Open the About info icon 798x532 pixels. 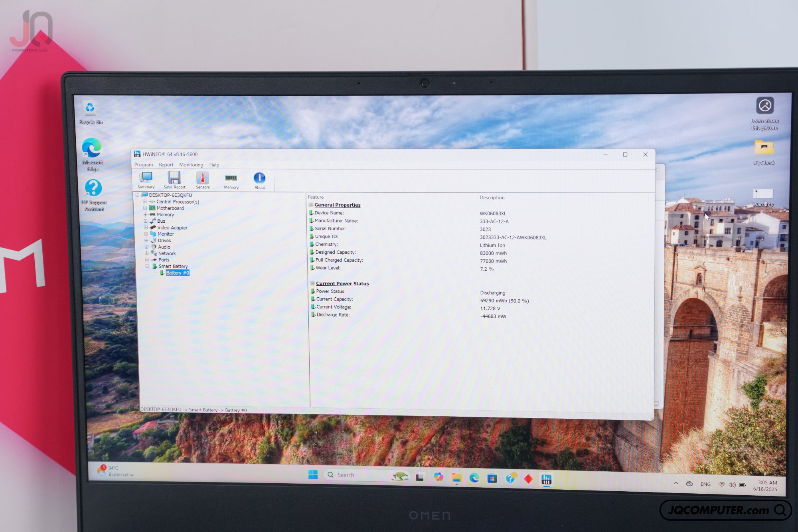point(260,180)
